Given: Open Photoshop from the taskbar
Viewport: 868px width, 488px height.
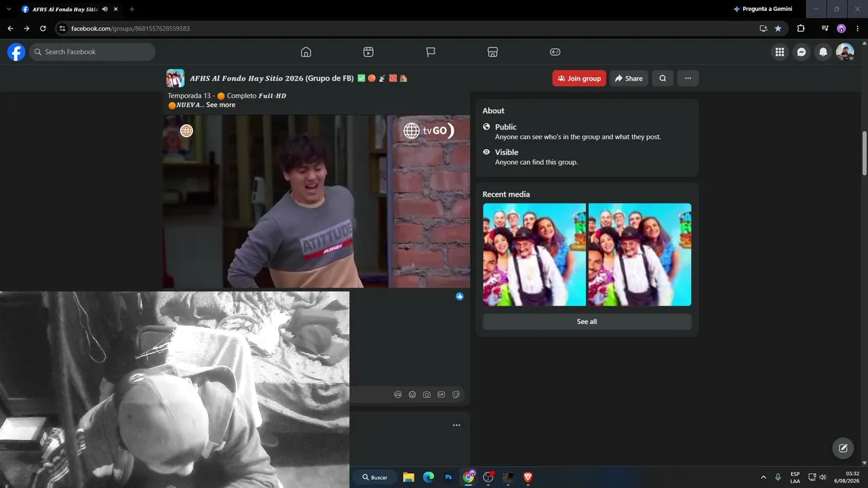Looking at the screenshot, I should click(x=448, y=477).
